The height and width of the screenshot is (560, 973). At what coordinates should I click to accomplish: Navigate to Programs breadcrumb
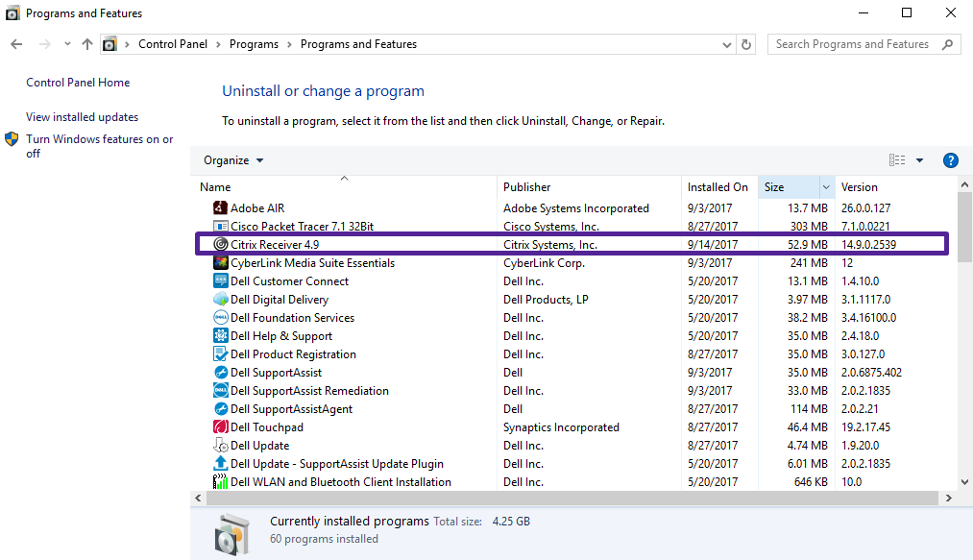(254, 44)
